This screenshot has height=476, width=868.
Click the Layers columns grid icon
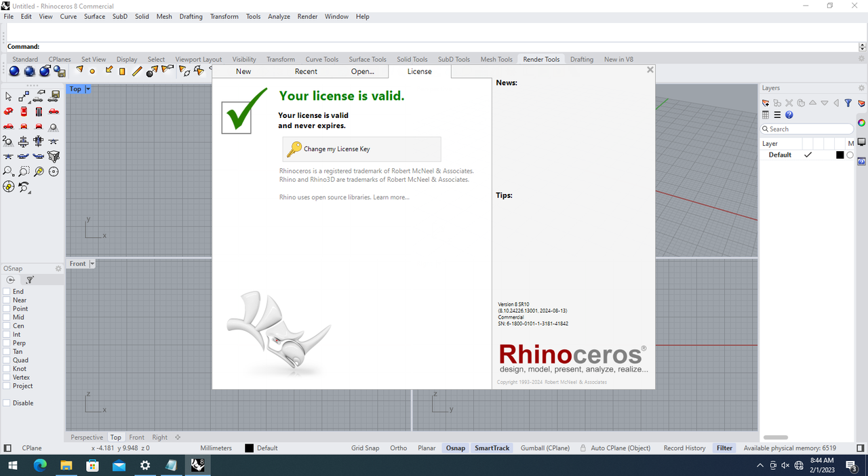pyautogui.click(x=766, y=115)
